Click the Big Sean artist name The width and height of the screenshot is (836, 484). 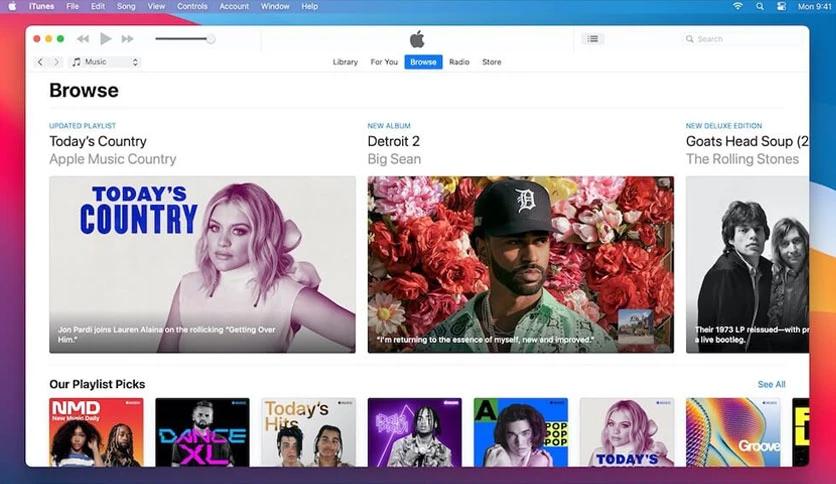pos(394,159)
